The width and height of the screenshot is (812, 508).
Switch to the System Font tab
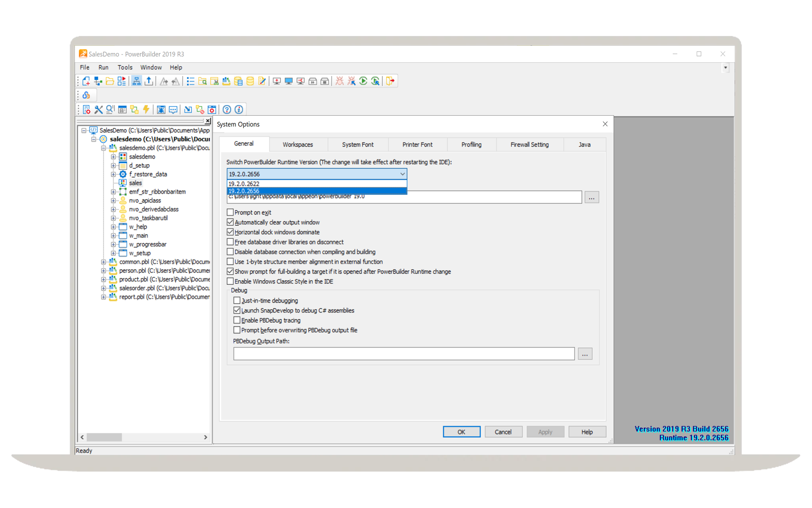[358, 144]
